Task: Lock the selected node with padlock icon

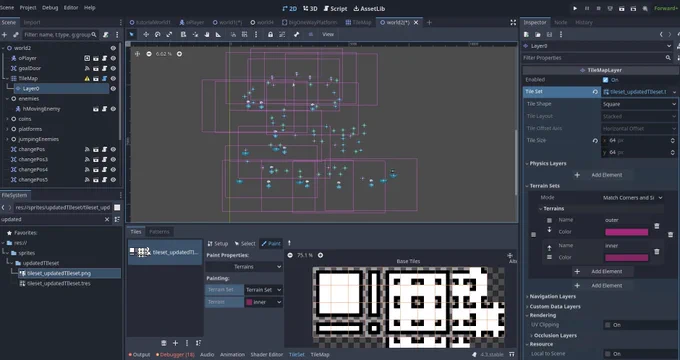Action: (270, 34)
